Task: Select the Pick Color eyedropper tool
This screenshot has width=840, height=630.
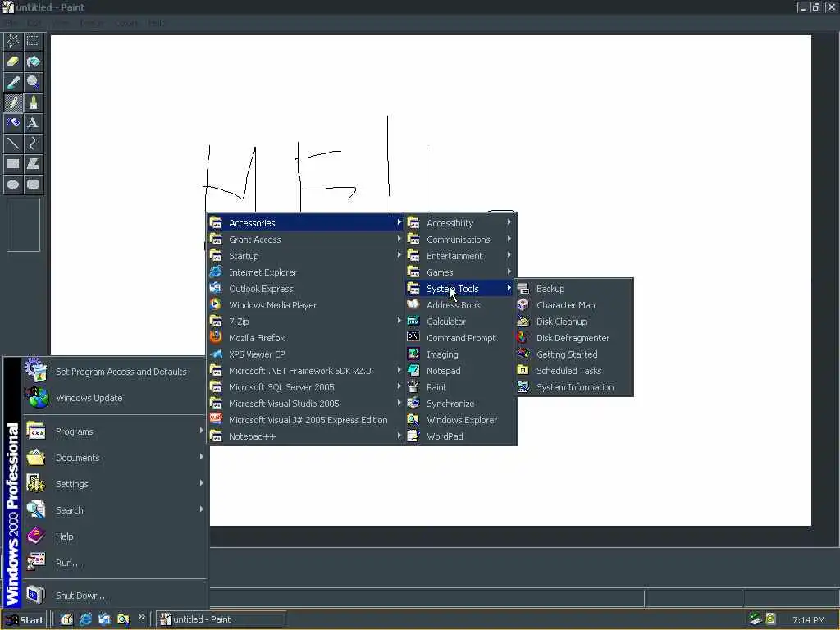Action: coord(13,82)
